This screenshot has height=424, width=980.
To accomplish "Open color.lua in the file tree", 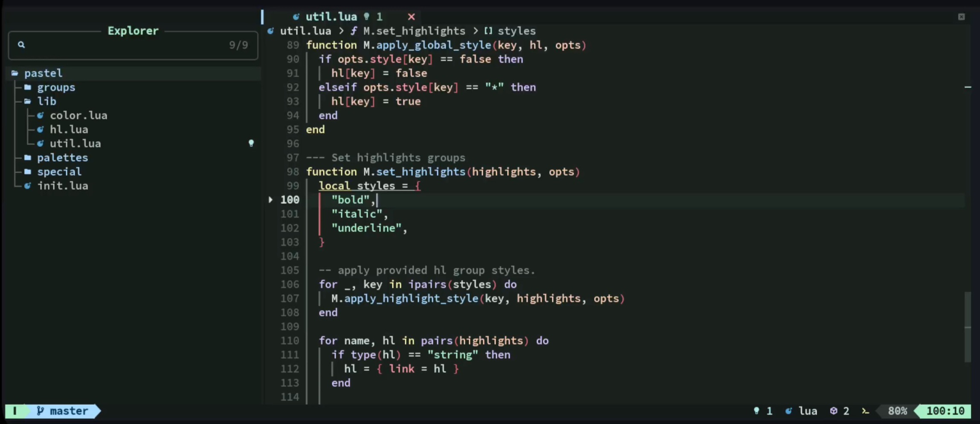I will pos(78,115).
